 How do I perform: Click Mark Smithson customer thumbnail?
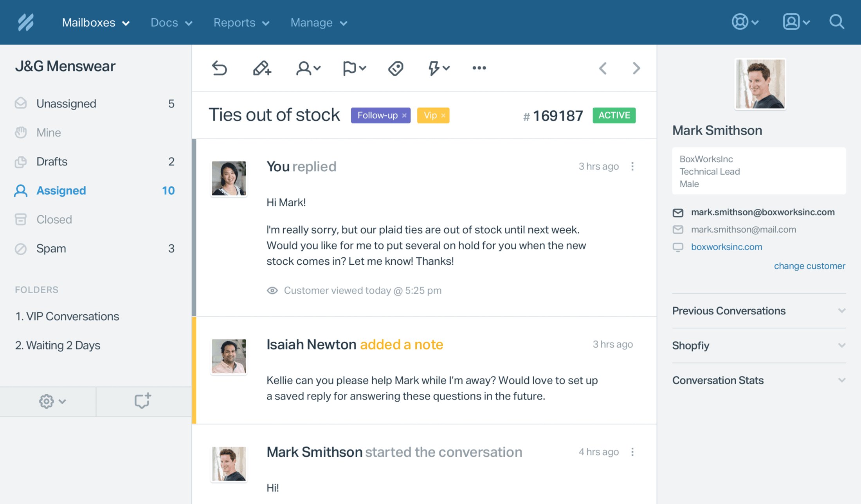pyautogui.click(x=759, y=83)
